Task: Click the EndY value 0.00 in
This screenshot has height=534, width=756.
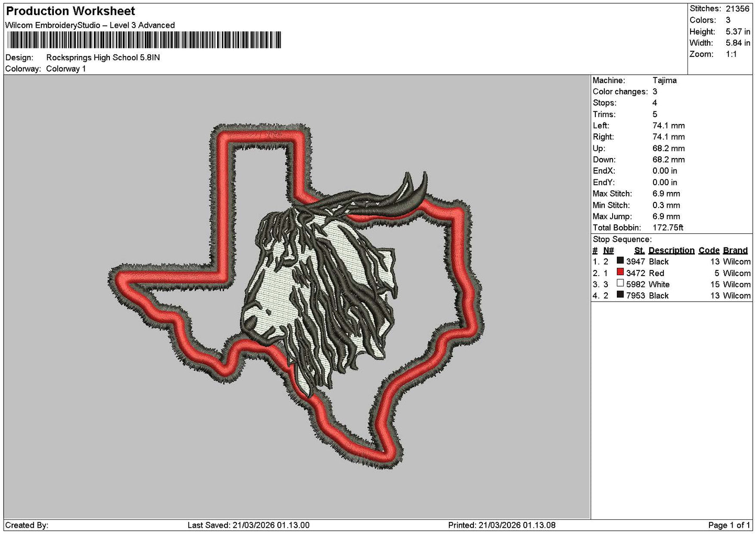Action: [x=664, y=183]
